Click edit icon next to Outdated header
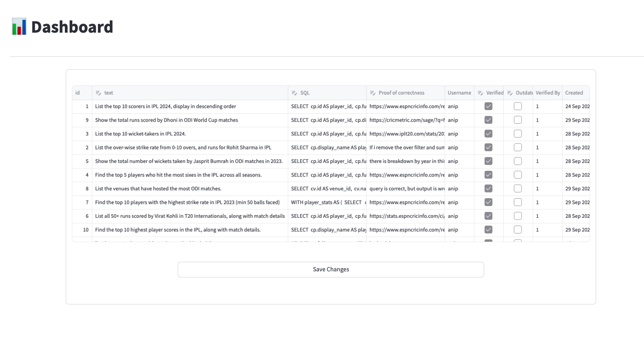The image size is (644, 341). coord(510,93)
